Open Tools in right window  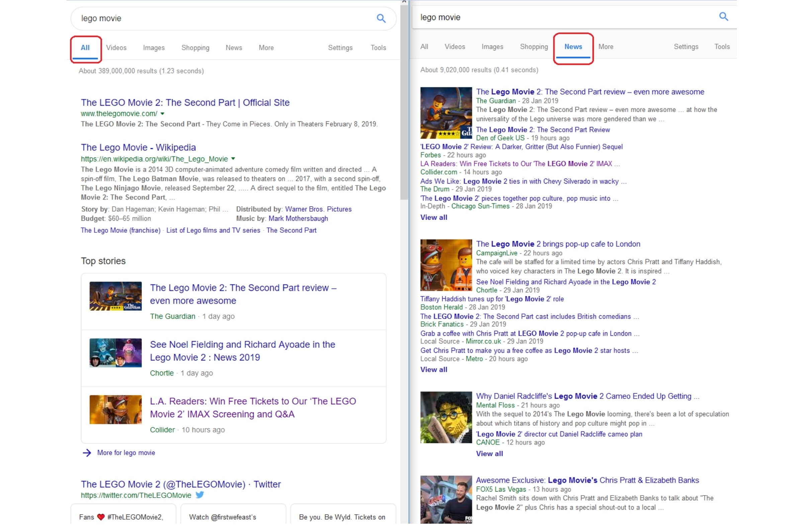pos(722,47)
